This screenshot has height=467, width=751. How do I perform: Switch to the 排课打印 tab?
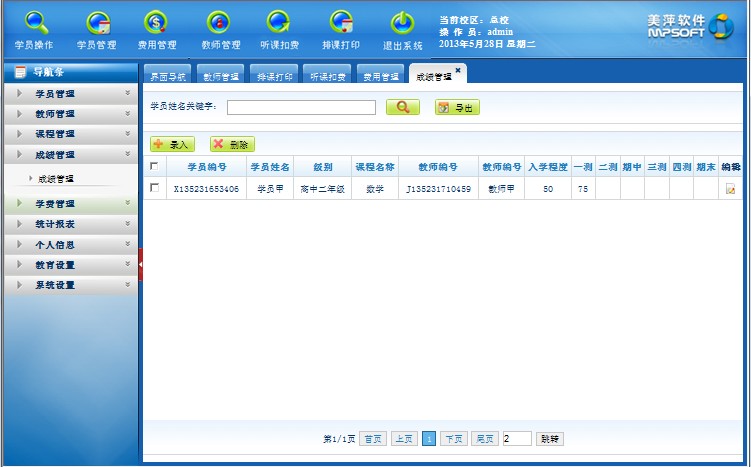[275, 76]
